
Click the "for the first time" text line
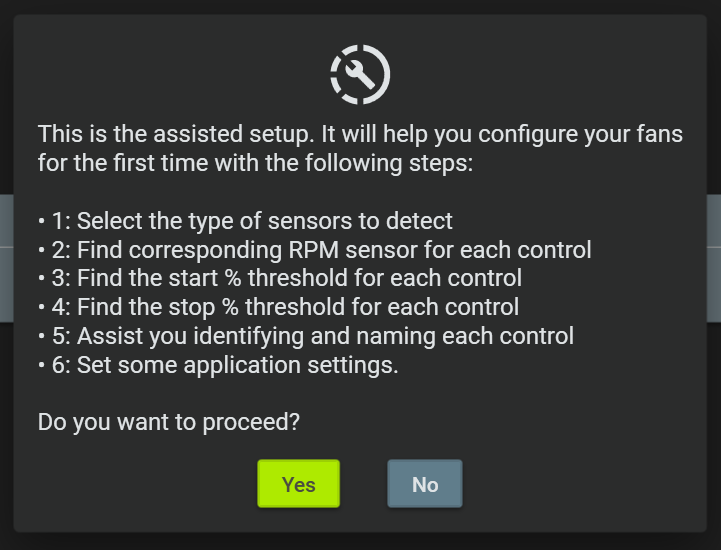coord(255,162)
